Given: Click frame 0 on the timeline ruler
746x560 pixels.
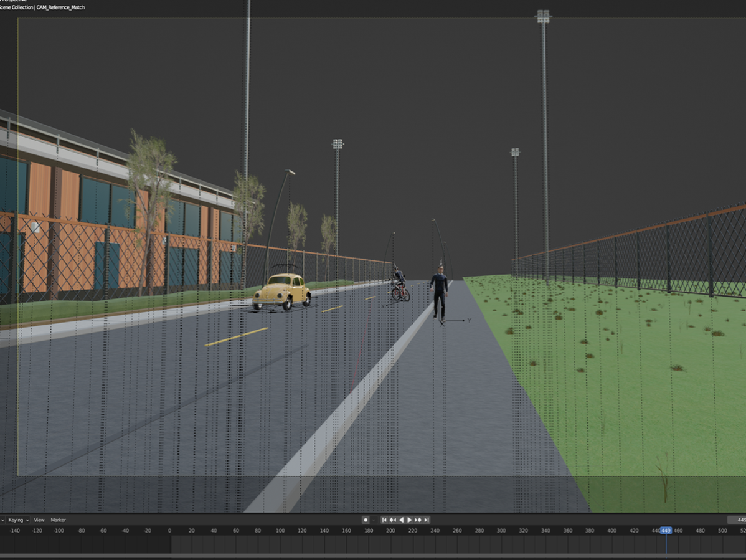Looking at the screenshot, I should pyautogui.click(x=169, y=531).
